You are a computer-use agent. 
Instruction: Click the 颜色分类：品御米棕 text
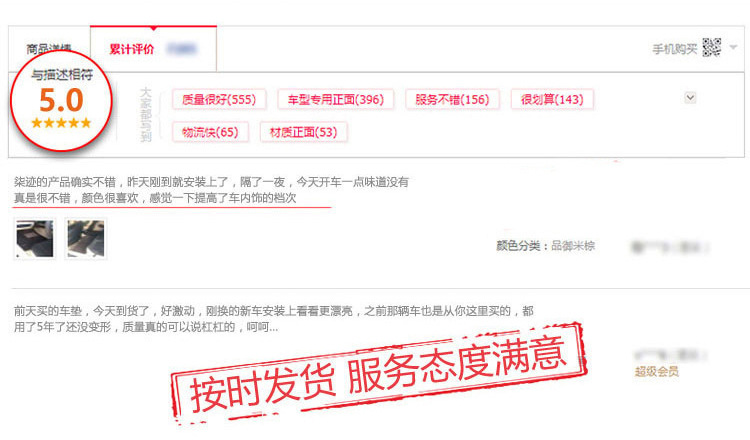click(545, 246)
